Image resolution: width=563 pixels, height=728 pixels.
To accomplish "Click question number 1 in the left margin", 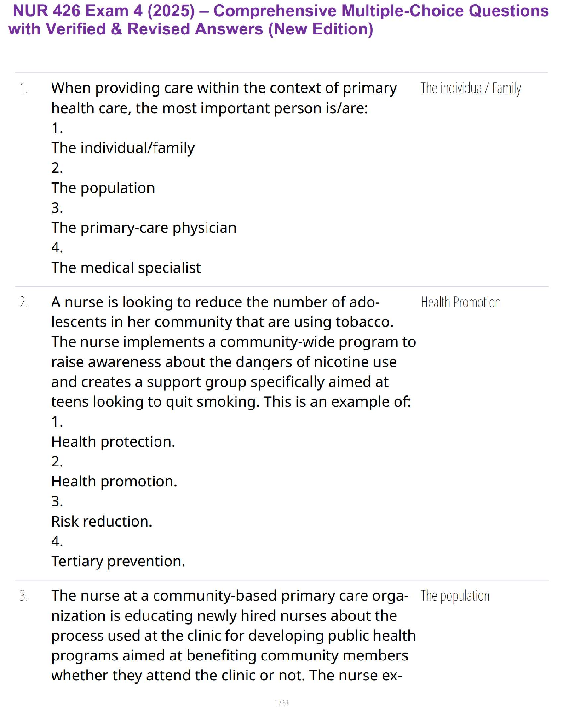I will (x=24, y=88).
